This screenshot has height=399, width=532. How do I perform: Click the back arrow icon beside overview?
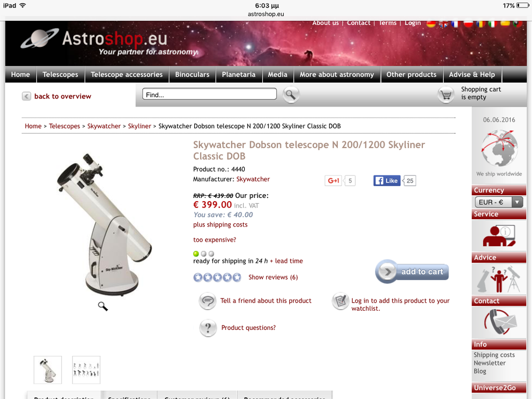point(27,96)
